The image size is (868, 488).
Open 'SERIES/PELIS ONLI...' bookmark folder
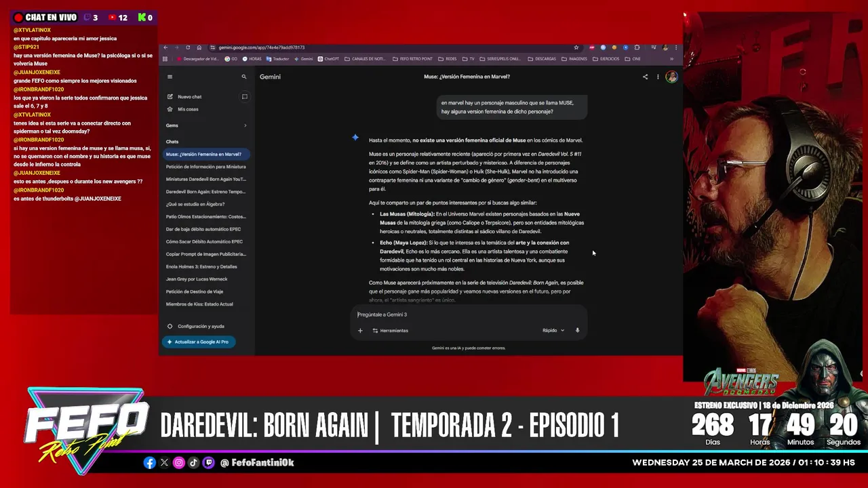click(501, 59)
